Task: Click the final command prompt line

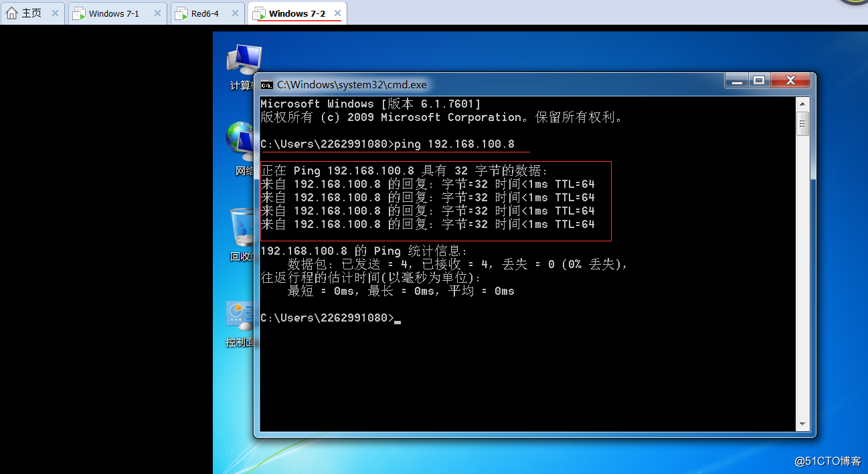Action: point(331,318)
